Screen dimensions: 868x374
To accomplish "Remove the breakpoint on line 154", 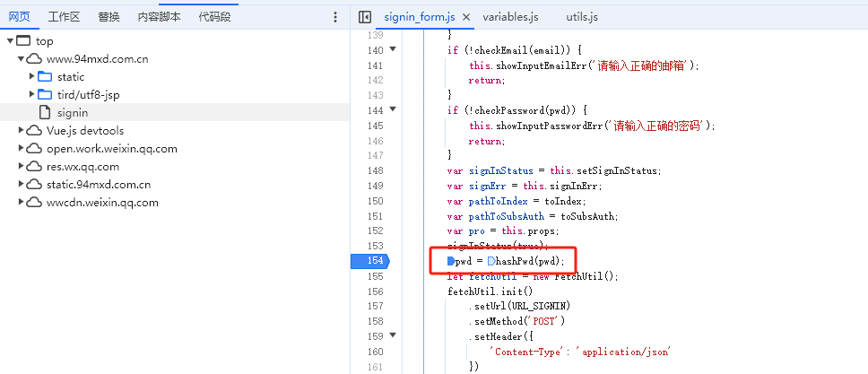I will (x=369, y=261).
